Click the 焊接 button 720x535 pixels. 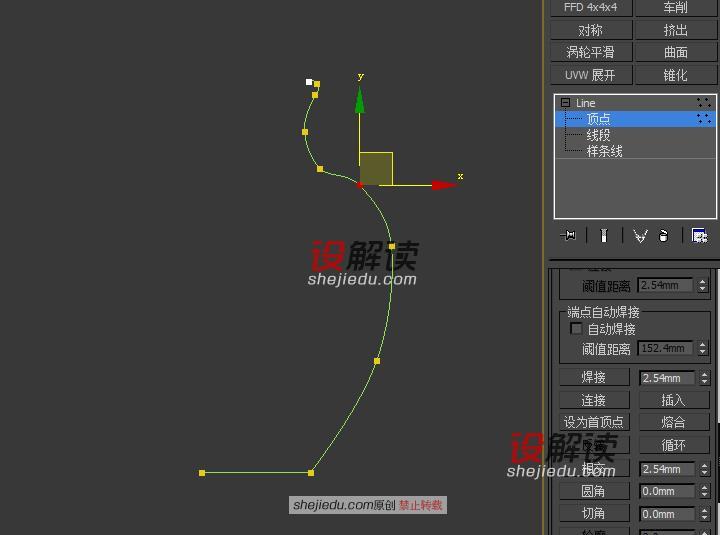594,377
